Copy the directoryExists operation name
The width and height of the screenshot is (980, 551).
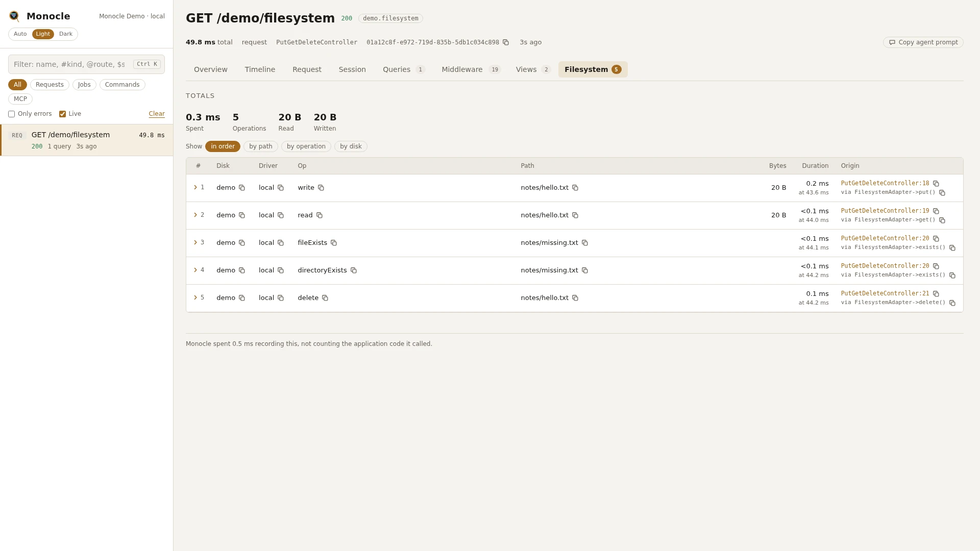pos(354,270)
